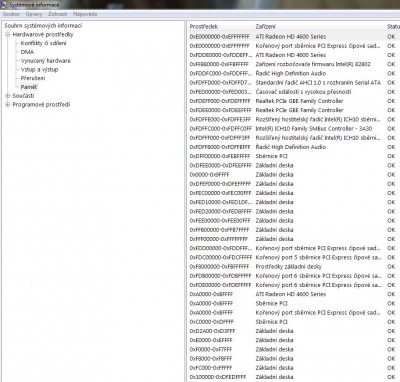Open the Zobrazit menu
This screenshot has height=382, width=400.
58,14
